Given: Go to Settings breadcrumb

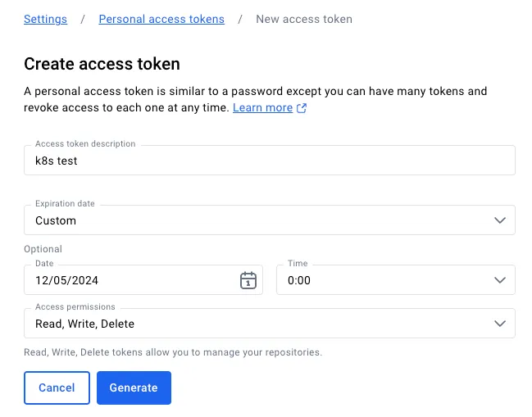Looking at the screenshot, I should 45,20.
